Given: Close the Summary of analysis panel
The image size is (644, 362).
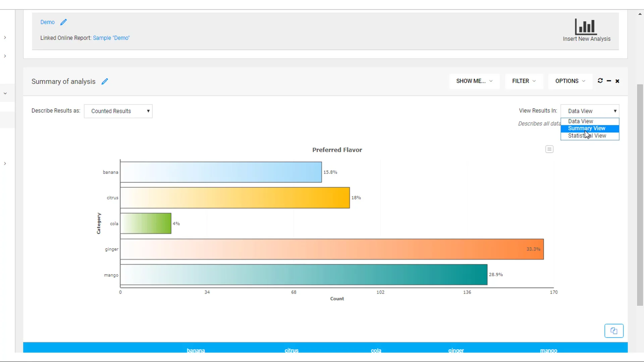Looking at the screenshot, I should (617, 81).
